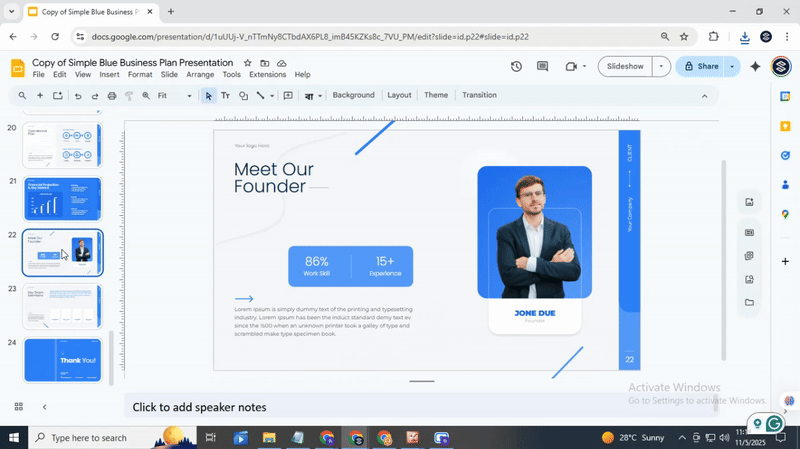
Task: Select slide 24 Thank You thumbnail
Action: 62,360
